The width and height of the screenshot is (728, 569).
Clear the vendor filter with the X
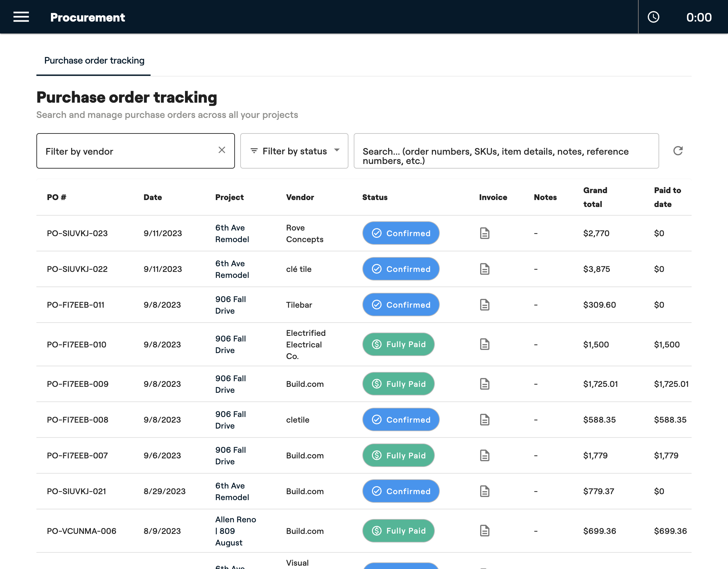(222, 150)
